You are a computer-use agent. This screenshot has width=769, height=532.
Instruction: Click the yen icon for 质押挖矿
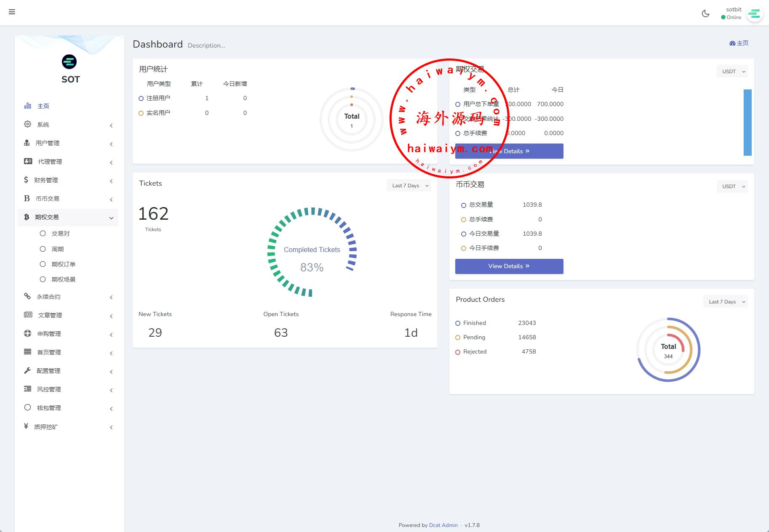pyautogui.click(x=26, y=426)
